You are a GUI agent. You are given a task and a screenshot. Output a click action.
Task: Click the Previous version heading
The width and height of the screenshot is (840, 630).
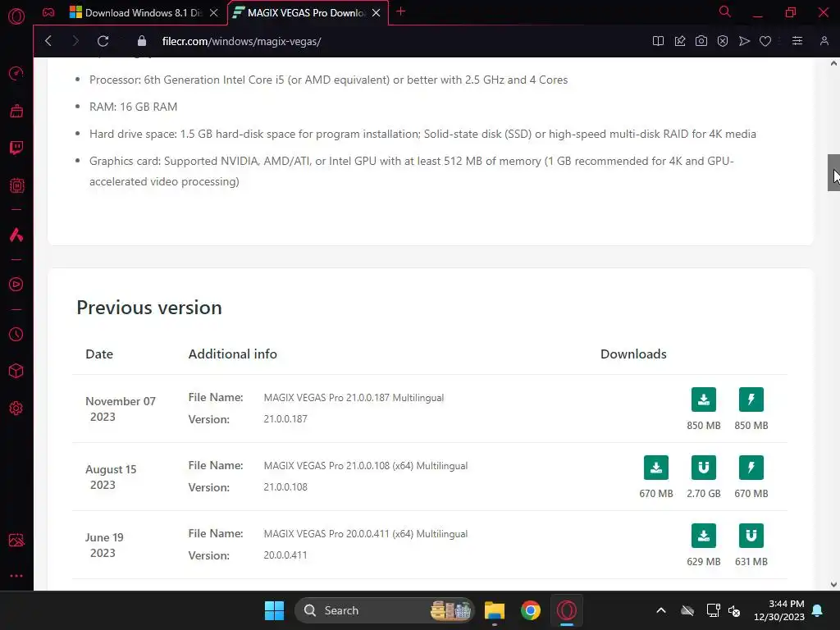coord(149,308)
